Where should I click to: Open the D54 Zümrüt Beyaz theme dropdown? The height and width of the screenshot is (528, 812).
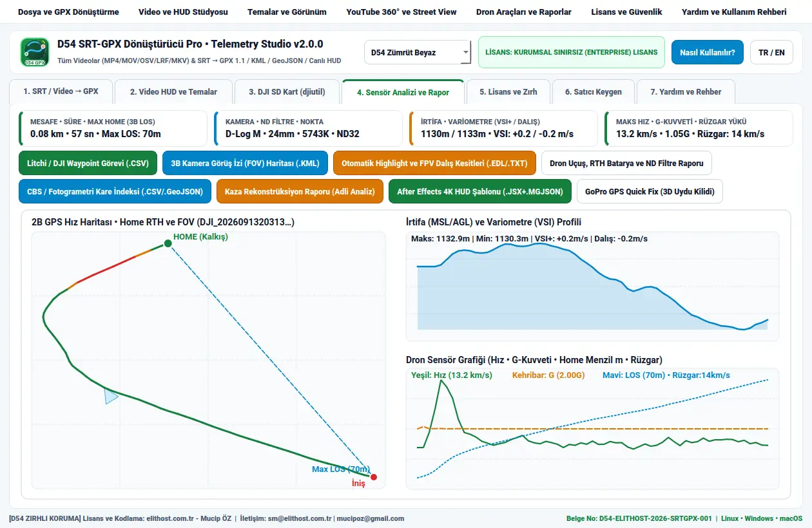tap(418, 53)
